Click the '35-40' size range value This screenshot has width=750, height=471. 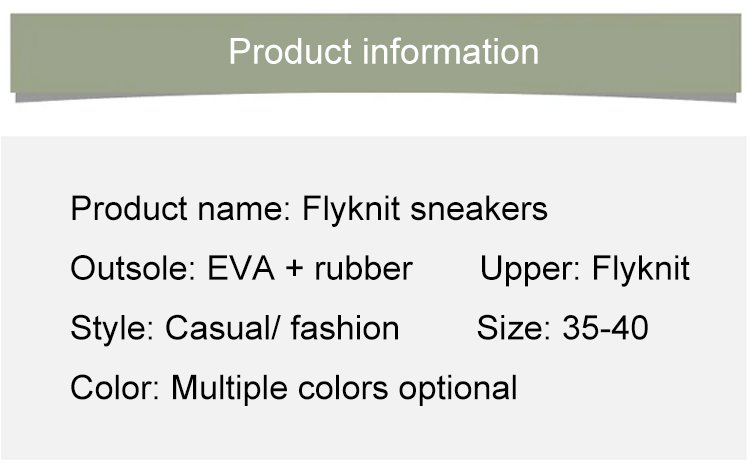pyautogui.click(x=606, y=328)
